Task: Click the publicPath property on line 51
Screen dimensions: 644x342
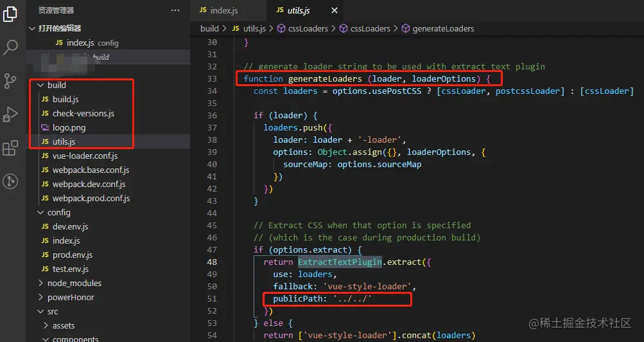Action: tap(298, 298)
